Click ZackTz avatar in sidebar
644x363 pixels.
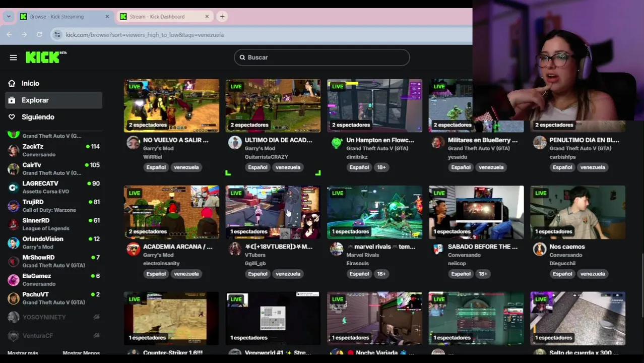click(14, 150)
